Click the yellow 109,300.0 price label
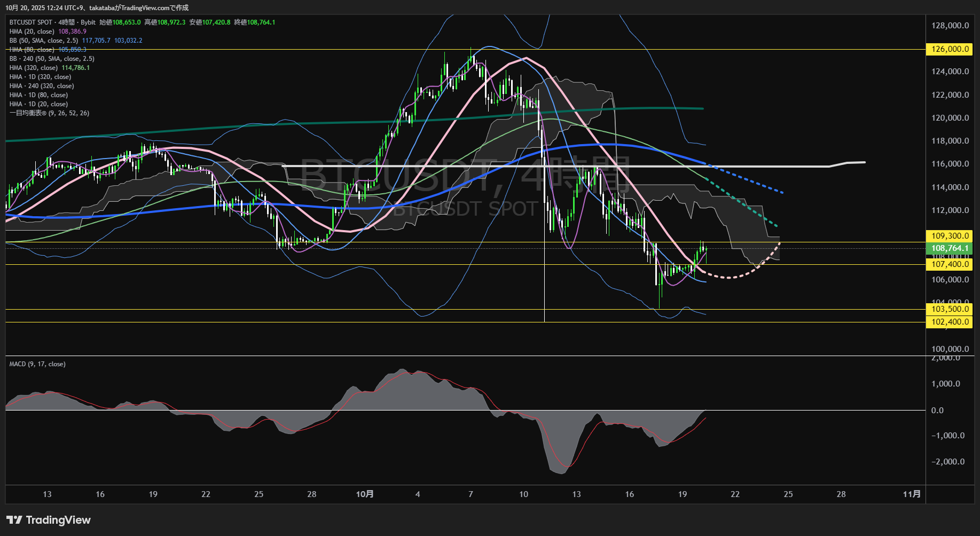Viewport: 980px width, 536px height. click(x=949, y=236)
